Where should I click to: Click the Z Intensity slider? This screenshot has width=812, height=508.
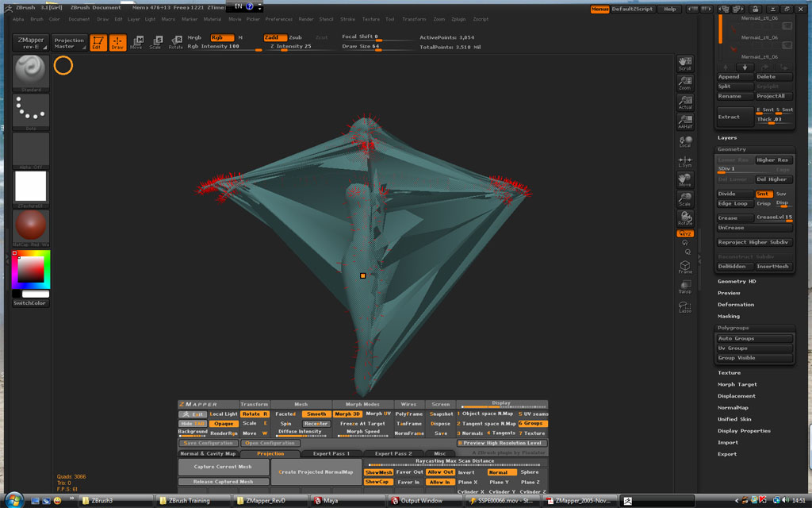pyautogui.click(x=293, y=47)
